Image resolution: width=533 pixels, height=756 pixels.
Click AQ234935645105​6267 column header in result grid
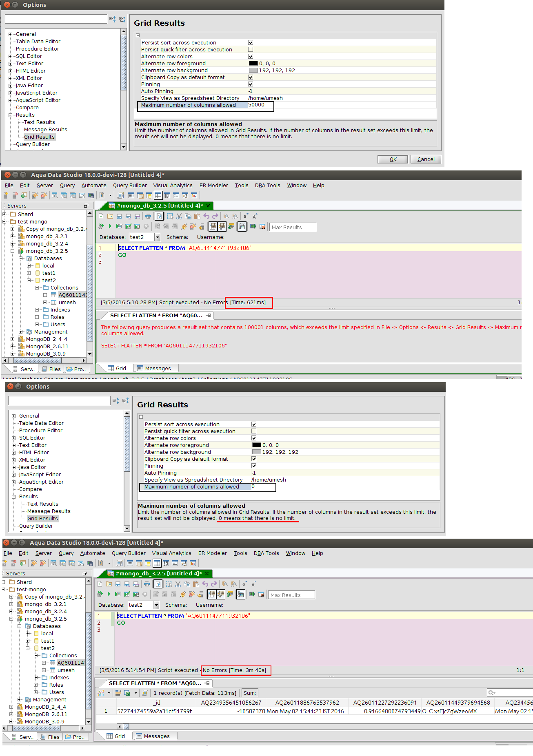[x=231, y=703]
